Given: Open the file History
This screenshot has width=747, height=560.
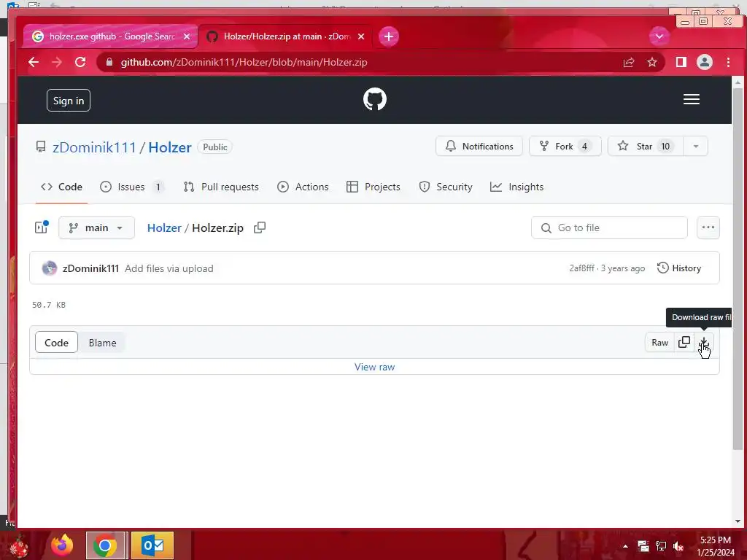Looking at the screenshot, I should [679, 268].
